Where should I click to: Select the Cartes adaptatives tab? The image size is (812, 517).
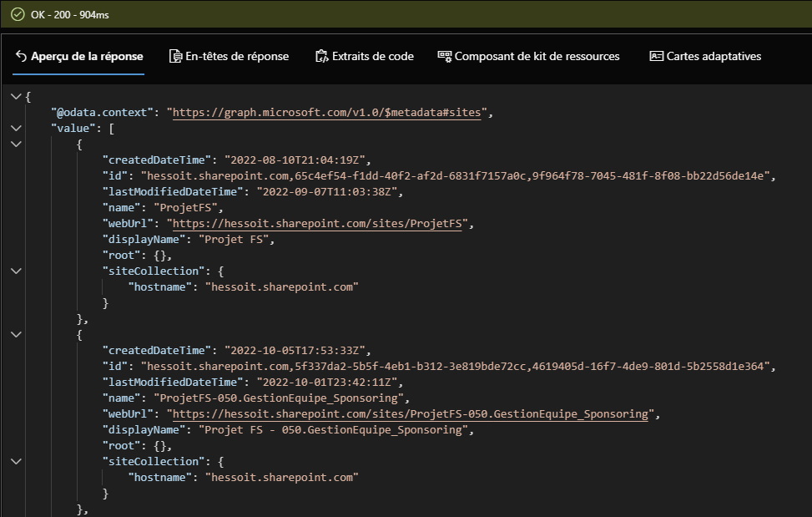tap(705, 56)
